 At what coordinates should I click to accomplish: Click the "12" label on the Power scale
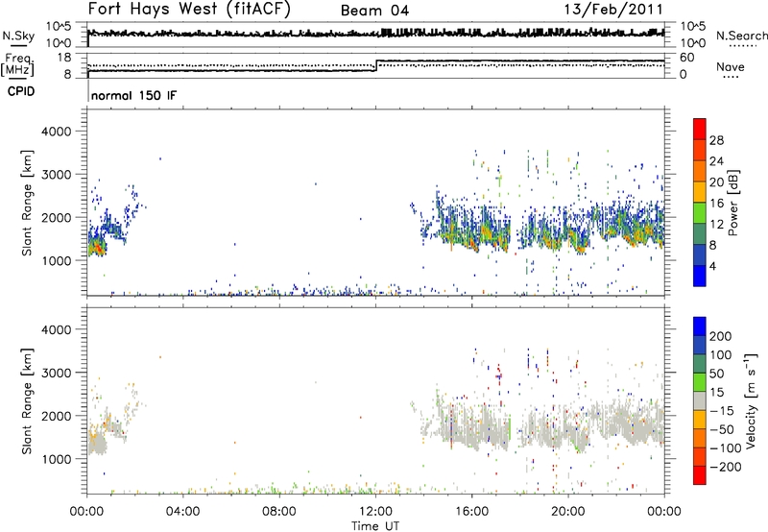[x=716, y=225]
